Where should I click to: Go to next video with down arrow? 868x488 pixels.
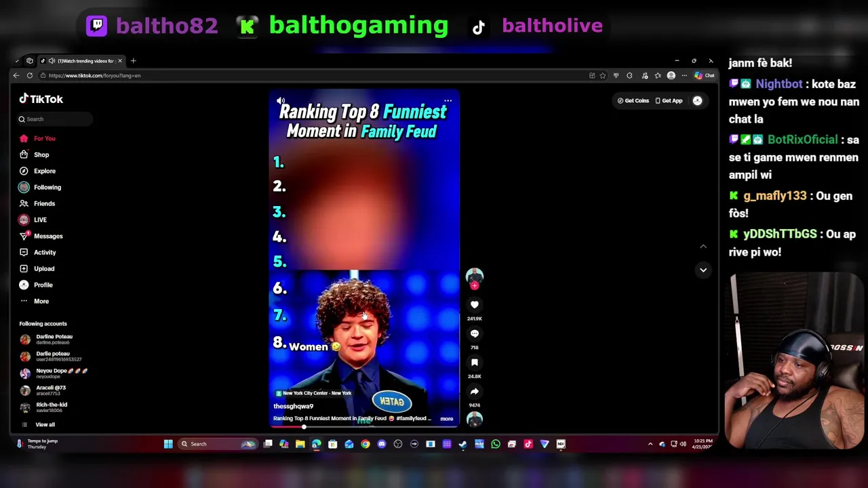click(x=703, y=270)
